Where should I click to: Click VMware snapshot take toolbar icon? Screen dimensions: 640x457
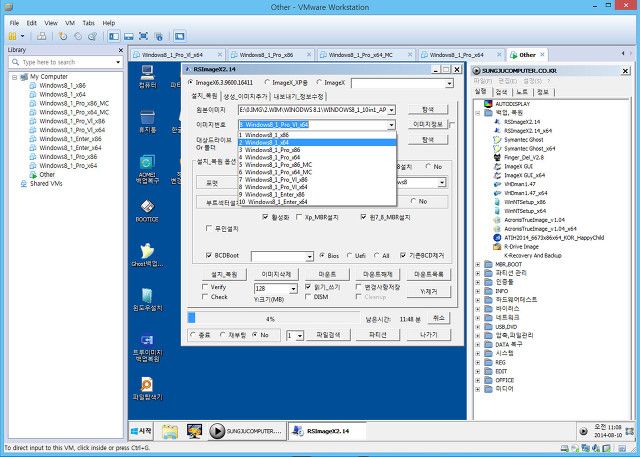(x=63, y=36)
